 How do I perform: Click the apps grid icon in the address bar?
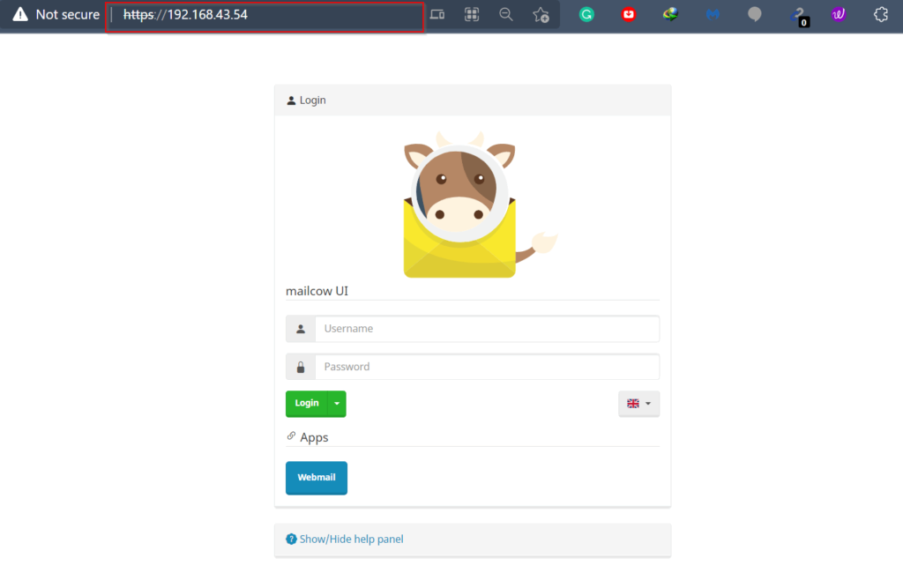(472, 14)
